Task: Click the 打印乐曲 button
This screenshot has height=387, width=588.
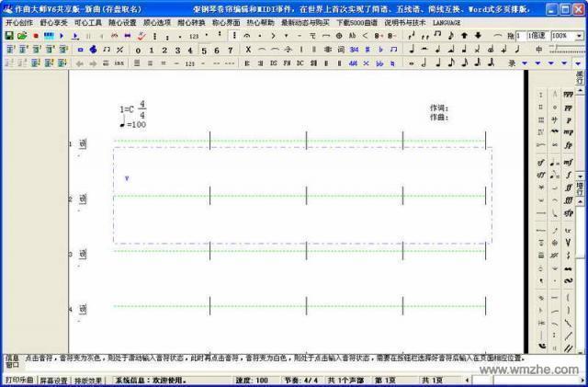Action: (20, 380)
